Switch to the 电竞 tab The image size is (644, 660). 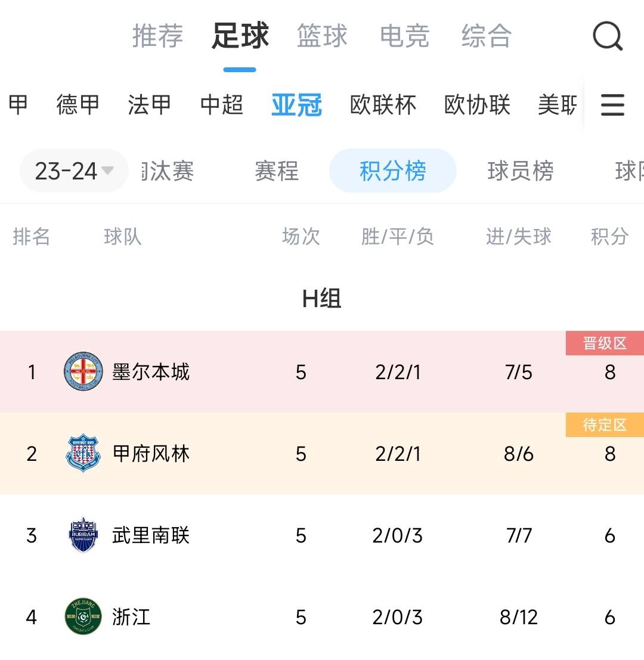[x=404, y=36]
